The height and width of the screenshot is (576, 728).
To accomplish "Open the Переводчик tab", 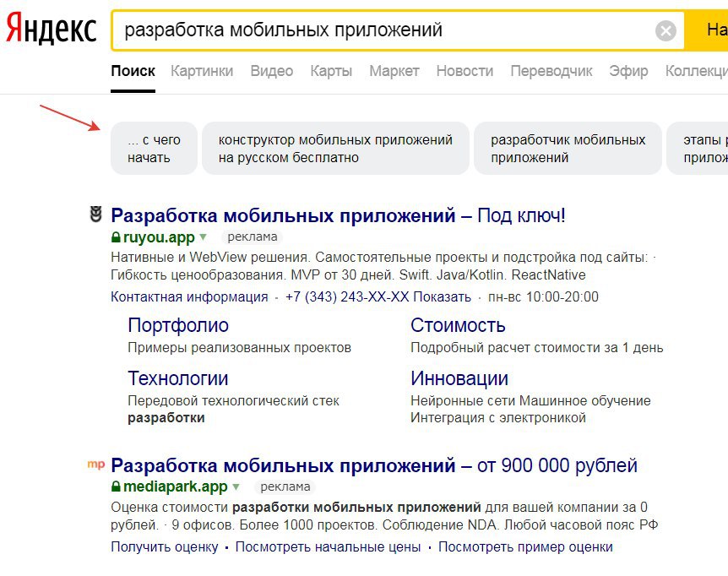I will point(551,71).
